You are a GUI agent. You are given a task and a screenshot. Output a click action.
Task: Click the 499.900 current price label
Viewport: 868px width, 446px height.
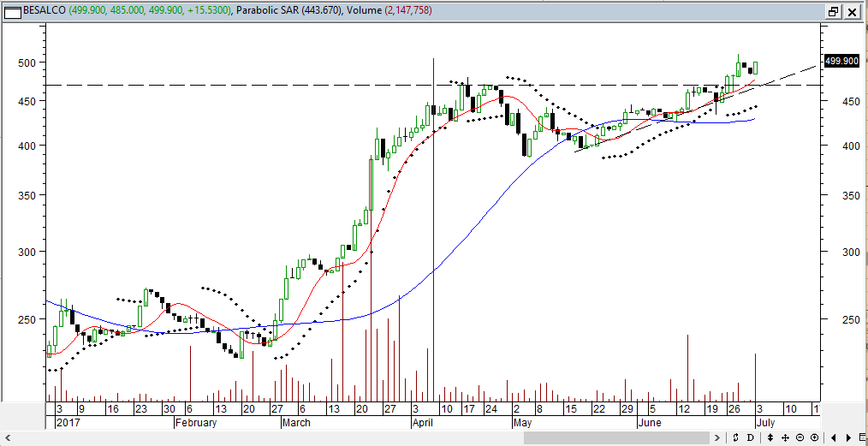click(841, 62)
